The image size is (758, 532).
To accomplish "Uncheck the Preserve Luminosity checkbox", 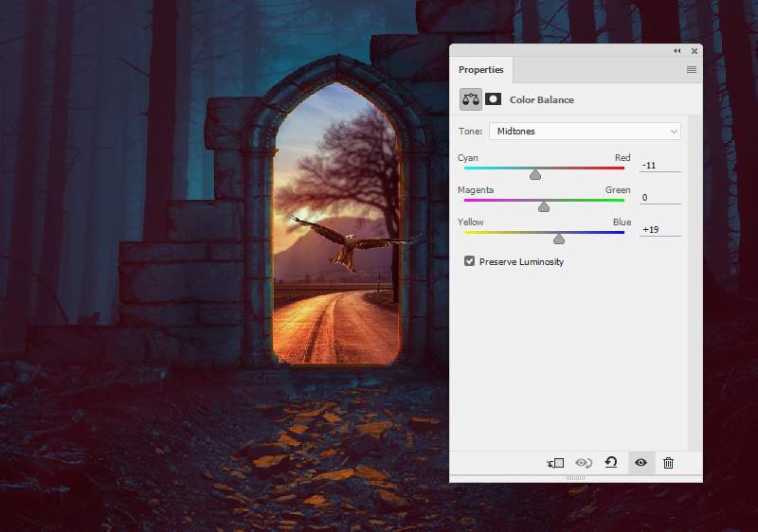I will click(470, 261).
